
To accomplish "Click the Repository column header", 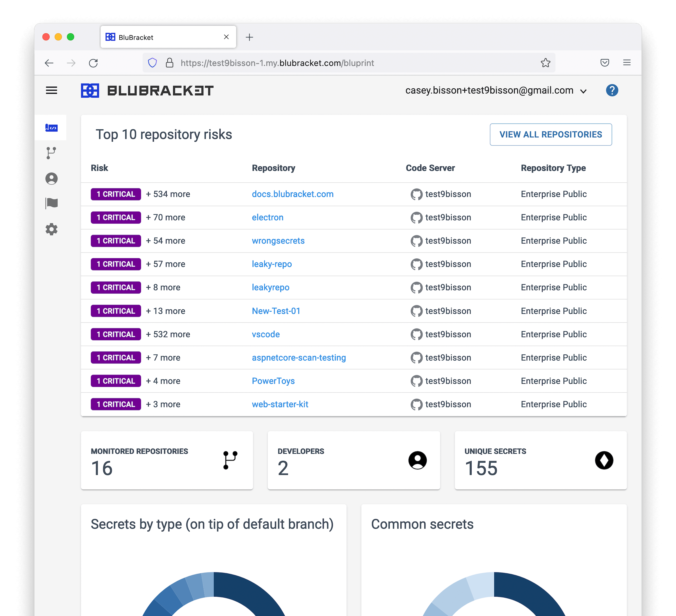I will point(273,168).
